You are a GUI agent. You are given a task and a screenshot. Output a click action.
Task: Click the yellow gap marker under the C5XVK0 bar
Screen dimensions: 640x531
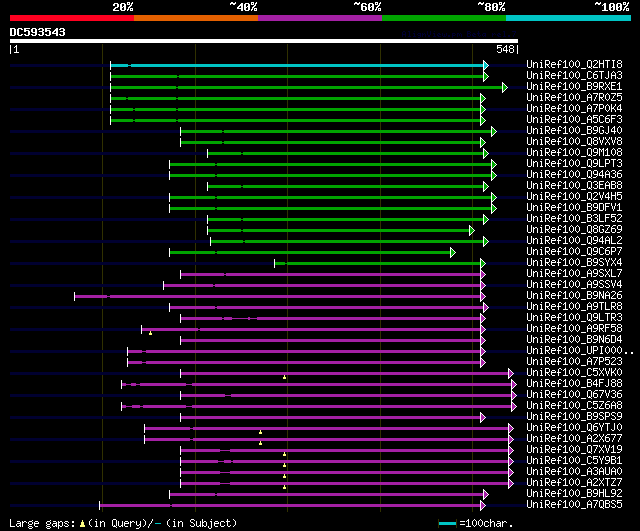click(284, 377)
